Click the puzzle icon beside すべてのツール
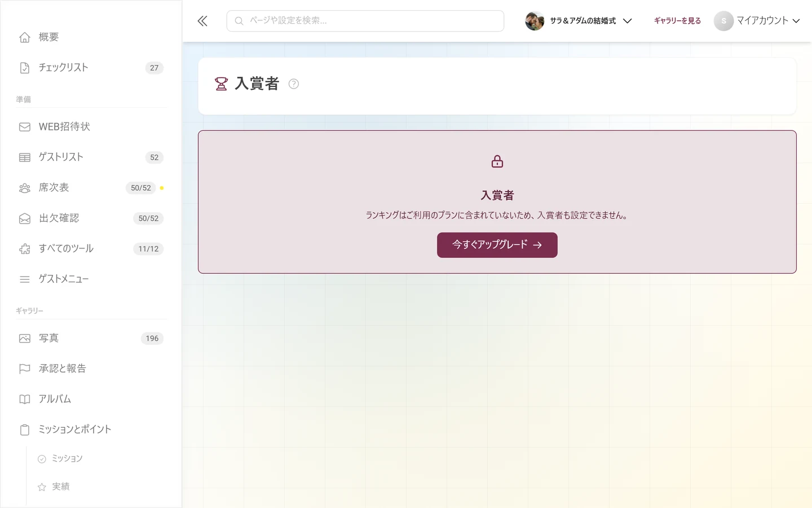 click(25, 249)
